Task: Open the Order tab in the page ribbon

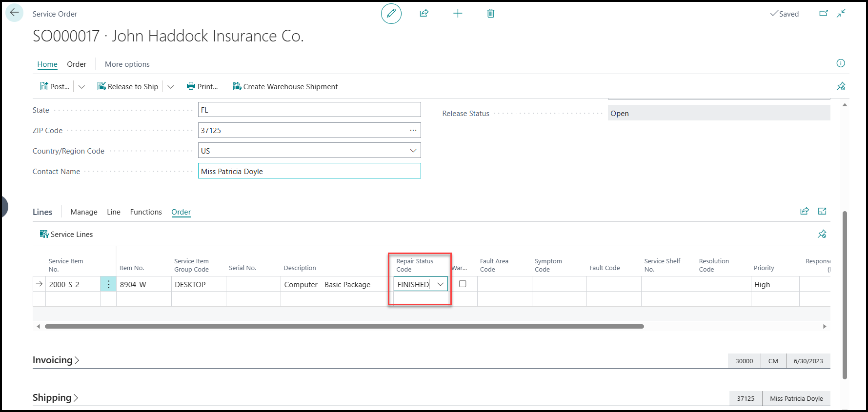Action: [x=77, y=64]
